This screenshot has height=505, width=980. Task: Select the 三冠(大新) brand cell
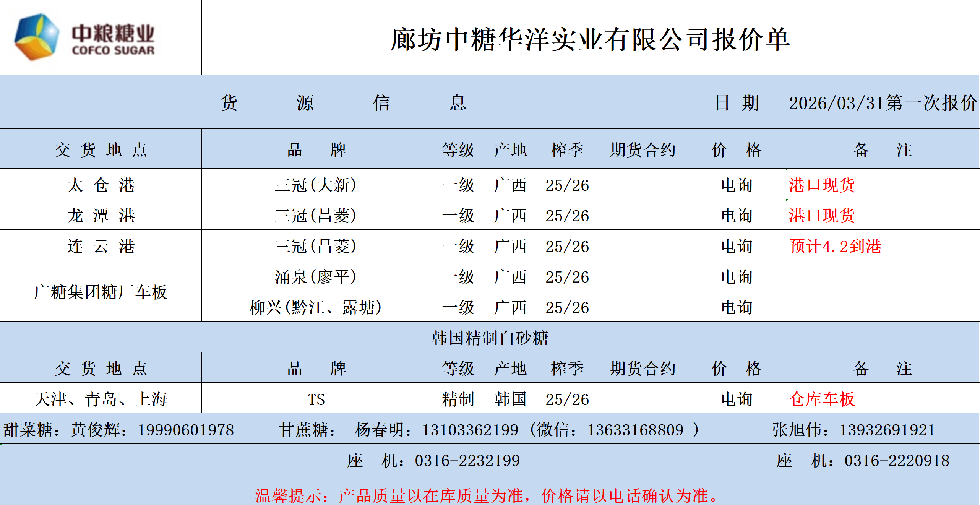[316, 184]
